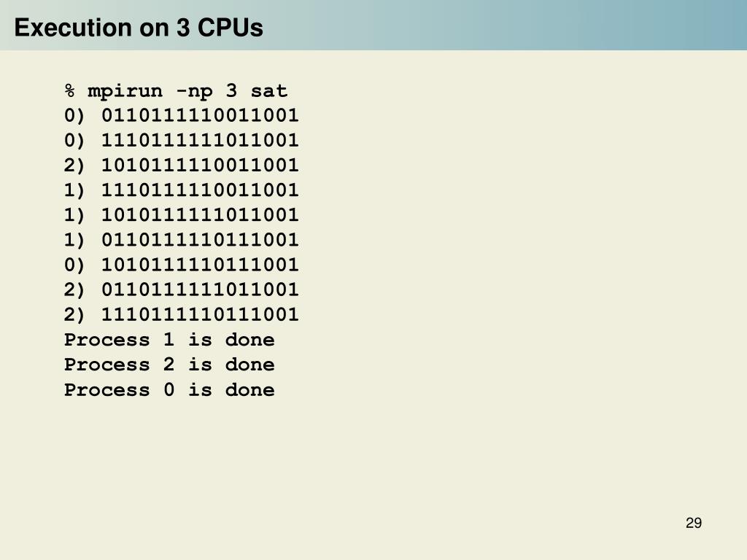Select output line 0) 1010111110111001
The height and width of the screenshot is (560, 747).
tap(181, 264)
